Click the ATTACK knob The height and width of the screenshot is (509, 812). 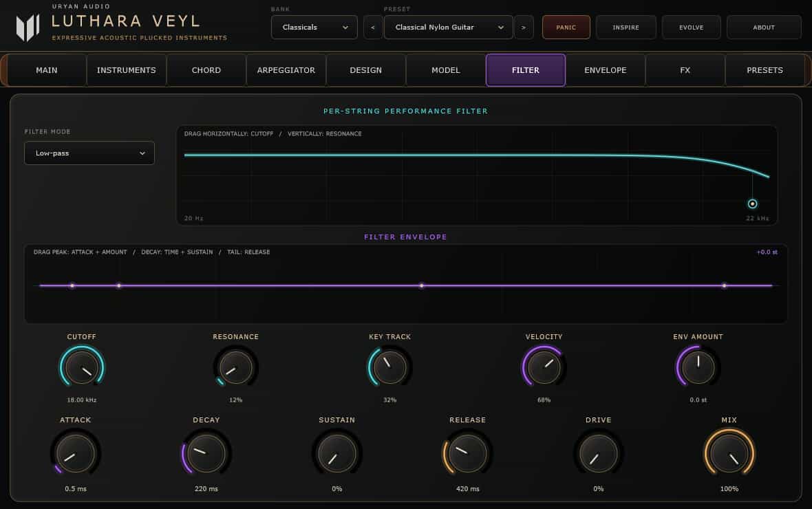(x=76, y=453)
